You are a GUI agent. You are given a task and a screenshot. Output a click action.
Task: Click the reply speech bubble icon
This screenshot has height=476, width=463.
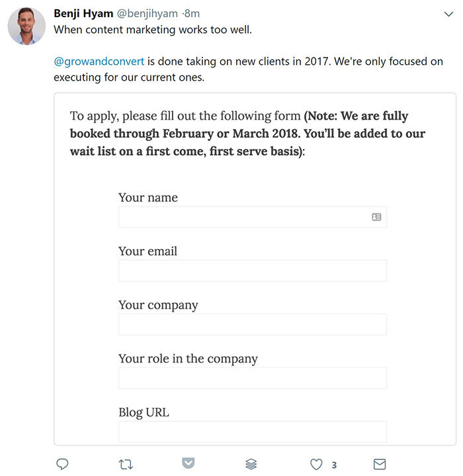[x=63, y=464]
